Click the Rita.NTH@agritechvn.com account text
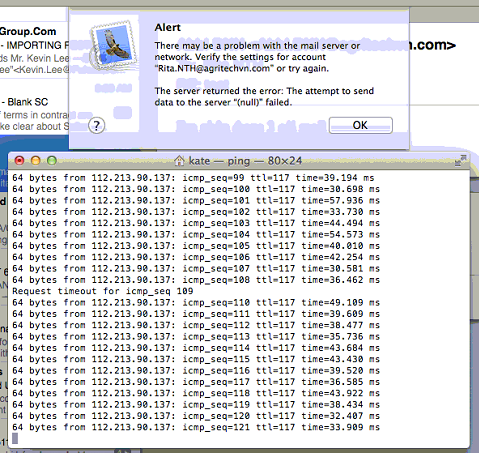479x453 pixels. click(x=214, y=68)
